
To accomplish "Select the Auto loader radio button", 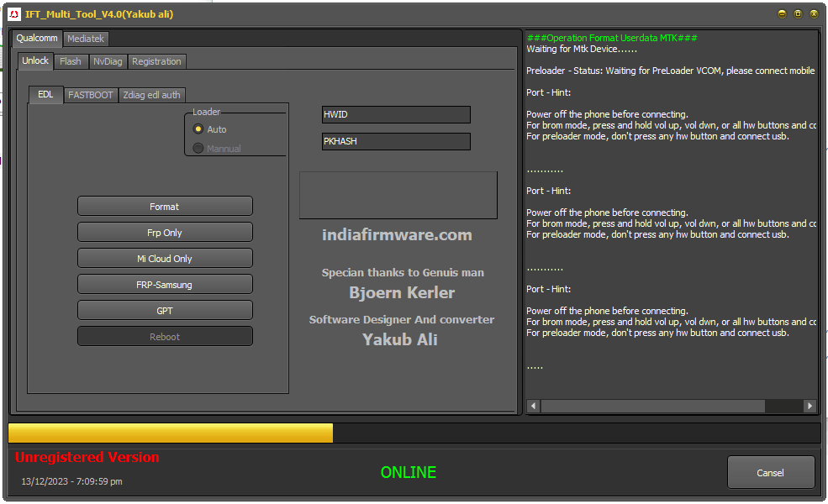I will (198, 129).
